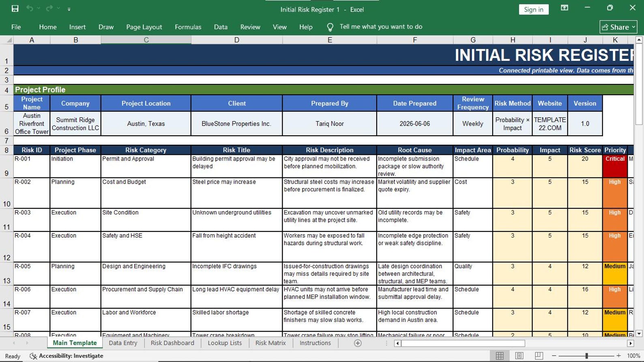644x362 pixels.
Task: Switch to the Home ribbon tab
Action: click(x=48, y=27)
